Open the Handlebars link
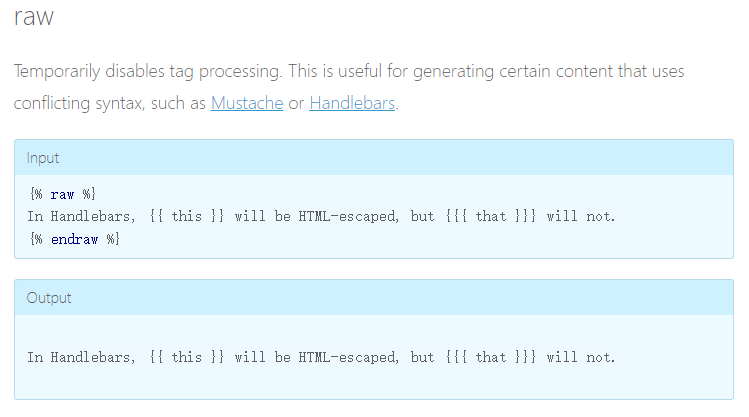 click(352, 103)
